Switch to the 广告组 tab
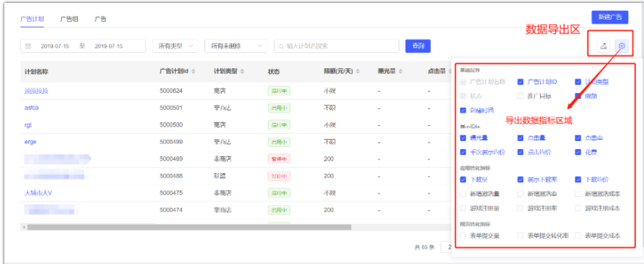644x264 pixels. pos(69,19)
